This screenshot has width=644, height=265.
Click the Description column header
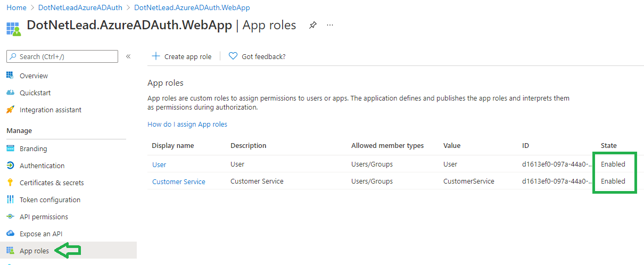(248, 145)
